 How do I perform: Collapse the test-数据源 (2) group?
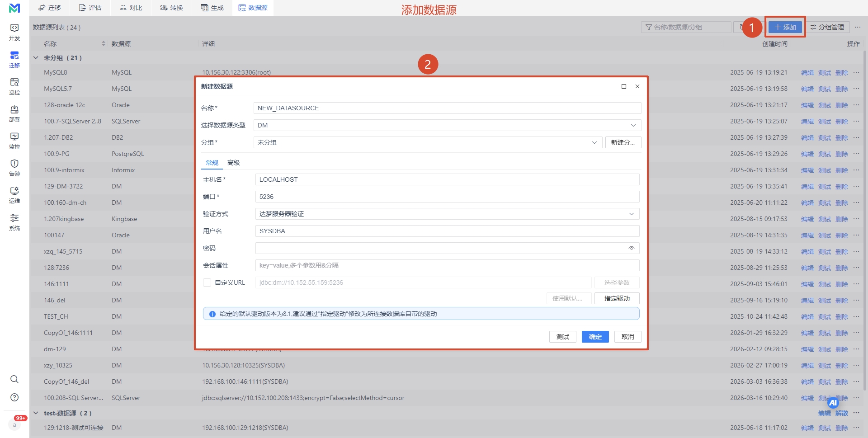pyautogui.click(x=36, y=413)
